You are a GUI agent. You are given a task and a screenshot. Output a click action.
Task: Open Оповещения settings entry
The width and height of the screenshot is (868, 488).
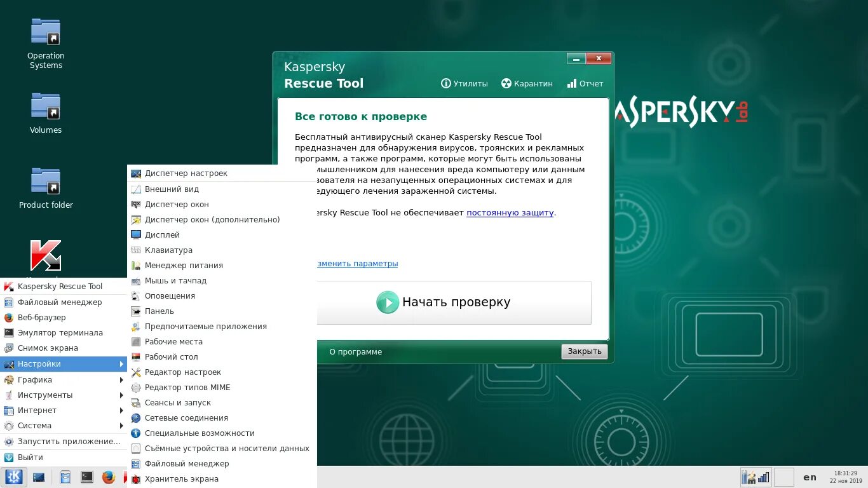pyautogui.click(x=222, y=296)
